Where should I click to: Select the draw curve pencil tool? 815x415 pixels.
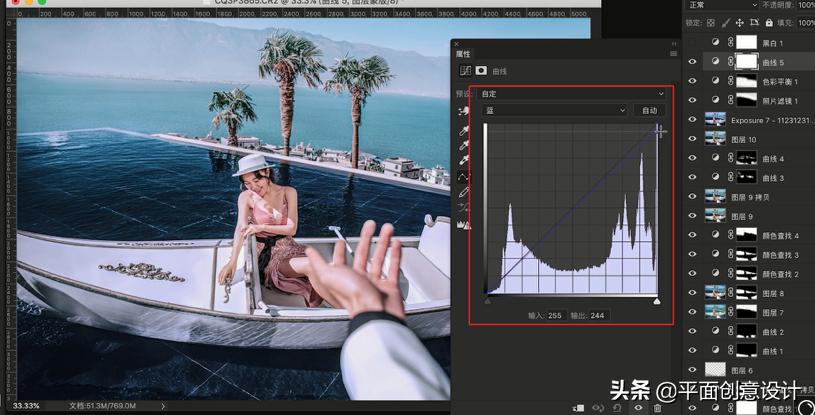click(x=464, y=192)
